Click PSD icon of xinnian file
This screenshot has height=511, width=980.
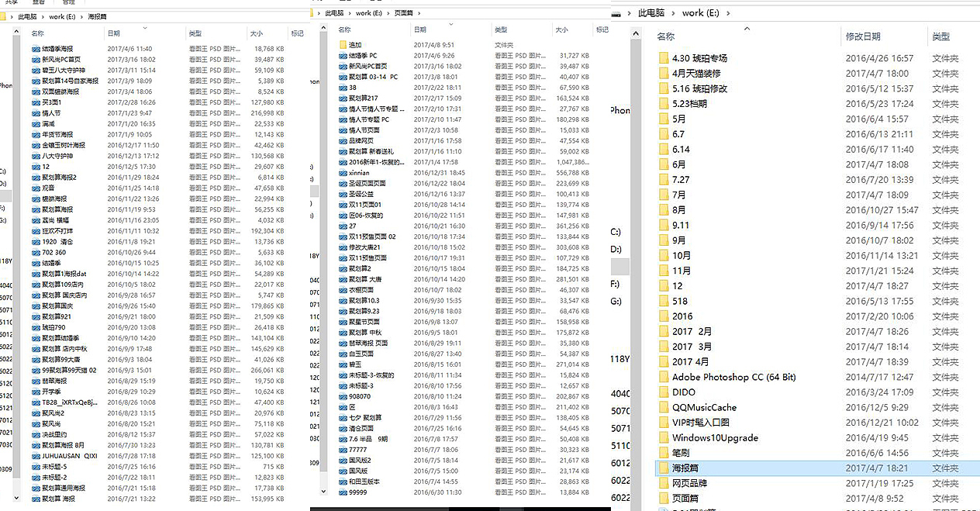tap(343, 172)
